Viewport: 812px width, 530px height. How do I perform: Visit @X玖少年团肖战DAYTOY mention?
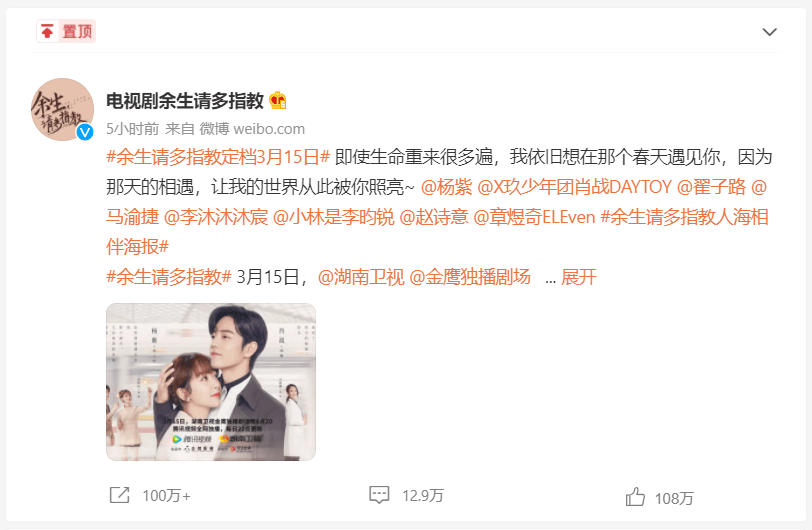(574, 187)
